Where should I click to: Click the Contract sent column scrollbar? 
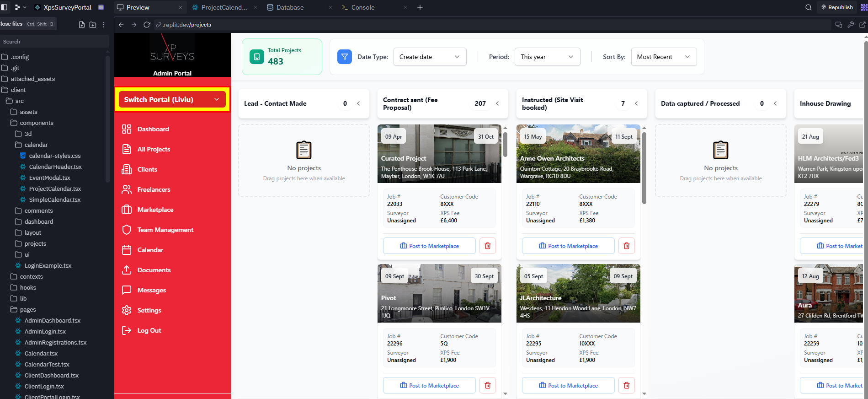click(505, 144)
